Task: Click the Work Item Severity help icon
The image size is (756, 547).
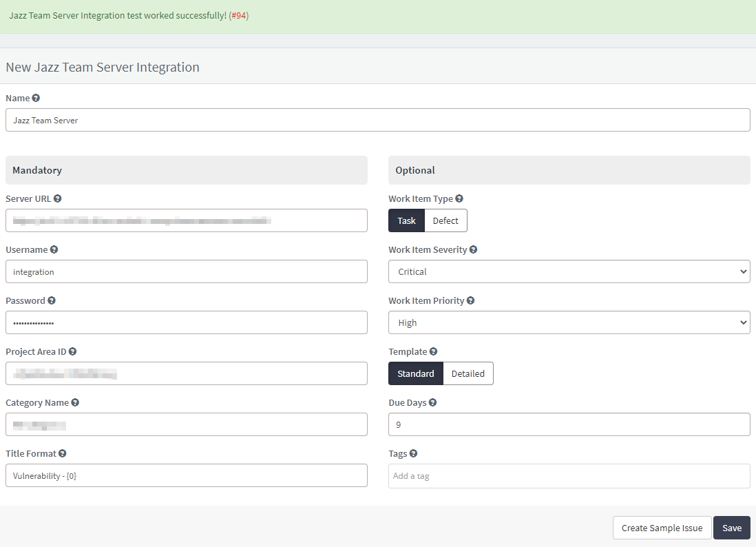Action: click(x=473, y=249)
